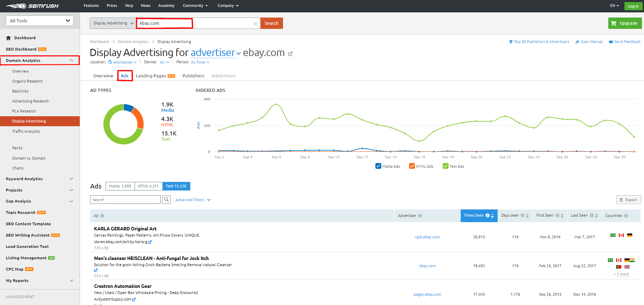Switch to the Overview tab
The height and width of the screenshot is (305, 644).
(x=103, y=76)
